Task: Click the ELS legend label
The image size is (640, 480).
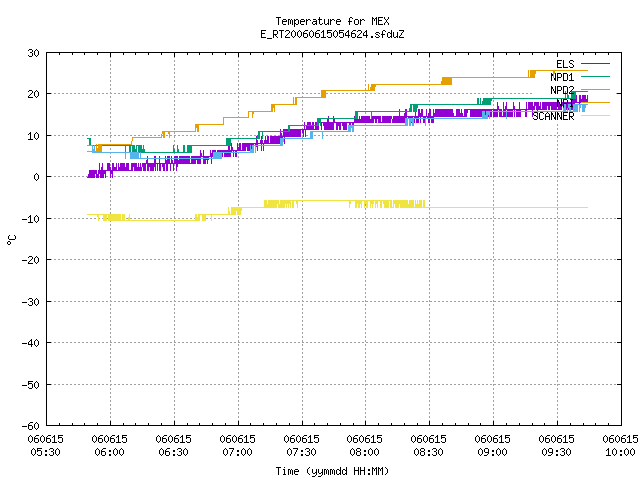Action: [565, 64]
